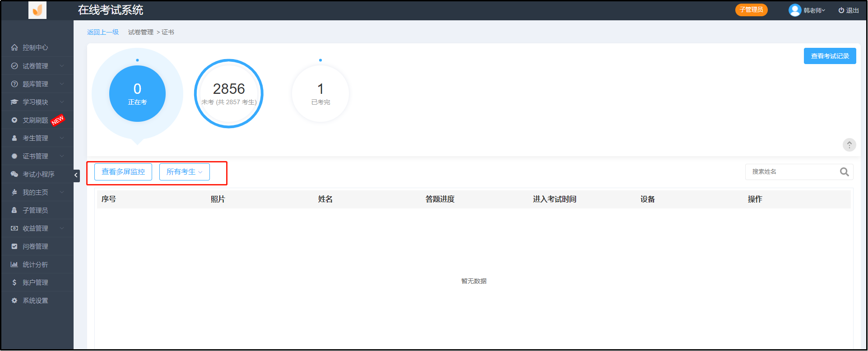Click the 考生管理 person icon
The height and width of the screenshot is (351, 868).
[x=14, y=138]
